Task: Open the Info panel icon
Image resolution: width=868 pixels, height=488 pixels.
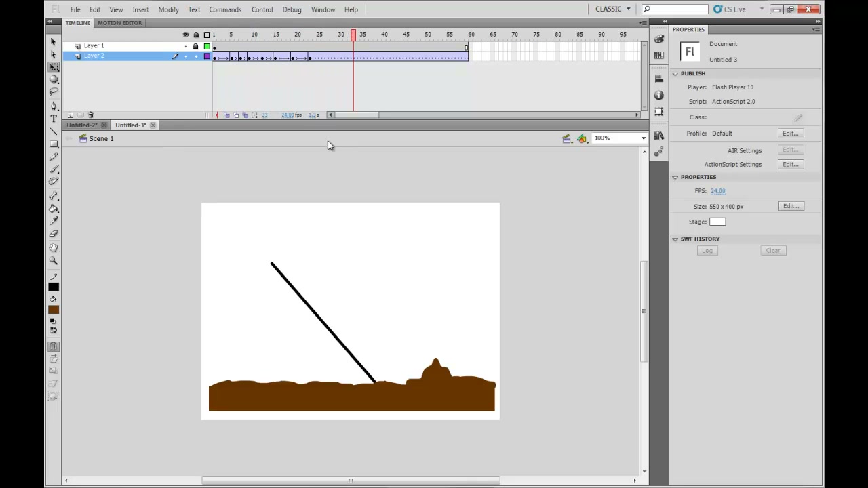Action: point(658,96)
